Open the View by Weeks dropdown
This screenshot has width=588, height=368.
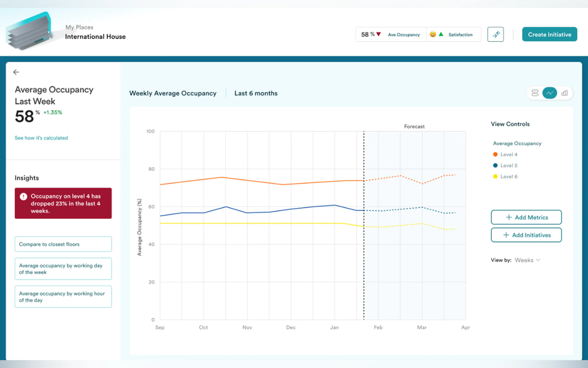[527, 260]
